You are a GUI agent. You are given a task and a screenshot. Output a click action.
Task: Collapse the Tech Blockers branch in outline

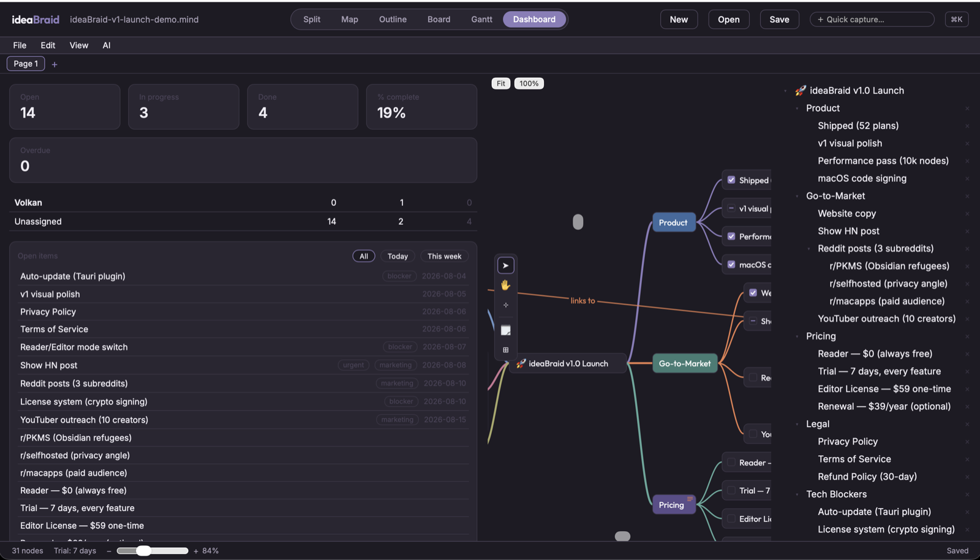click(x=797, y=494)
